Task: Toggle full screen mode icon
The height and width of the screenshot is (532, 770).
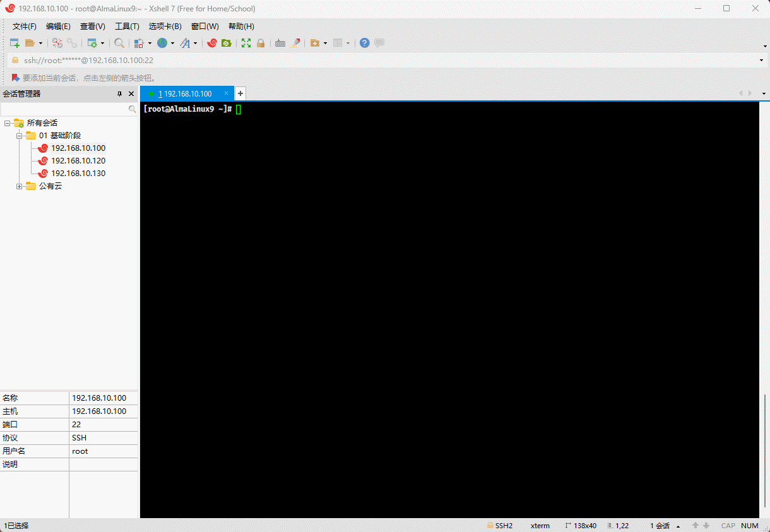Action: [246, 43]
